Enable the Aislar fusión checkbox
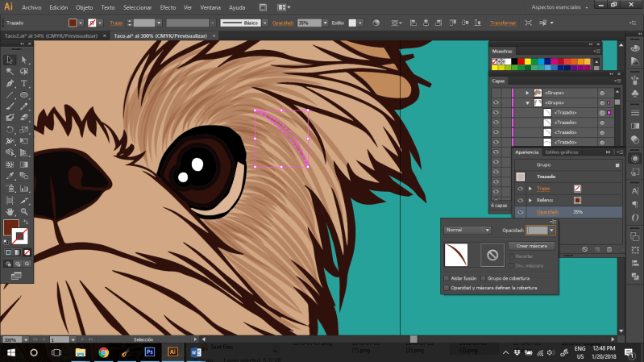The width and height of the screenshot is (644, 362). tap(447, 278)
